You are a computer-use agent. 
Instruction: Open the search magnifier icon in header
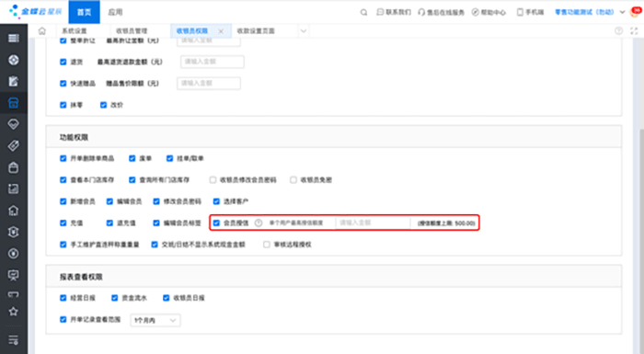tap(363, 12)
